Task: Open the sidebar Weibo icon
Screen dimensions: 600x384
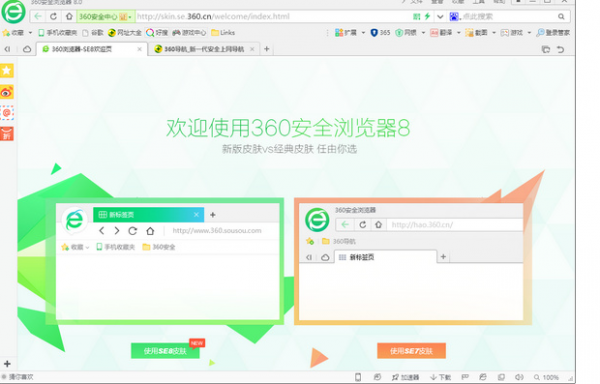Action: coord(7,92)
